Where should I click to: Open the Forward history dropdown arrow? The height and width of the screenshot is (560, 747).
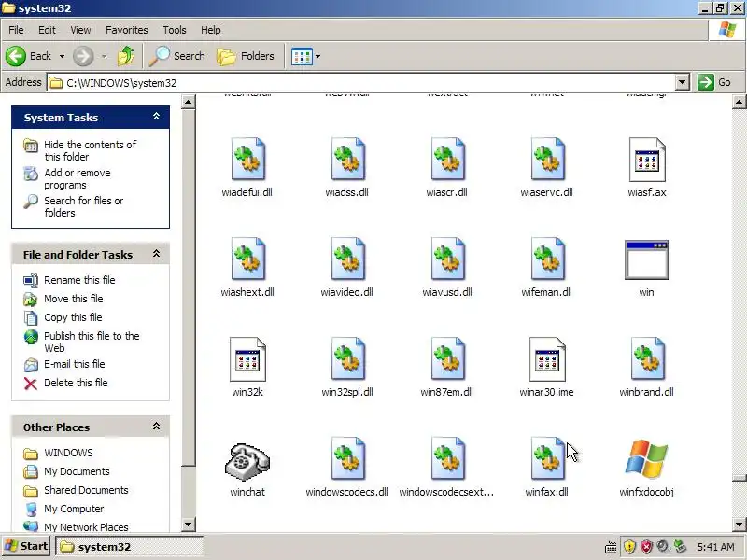click(x=104, y=56)
